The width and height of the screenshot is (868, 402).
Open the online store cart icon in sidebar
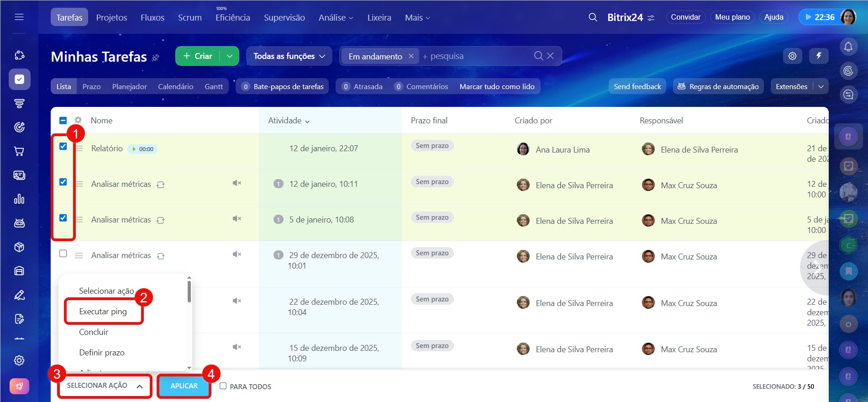(x=19, y=151)
